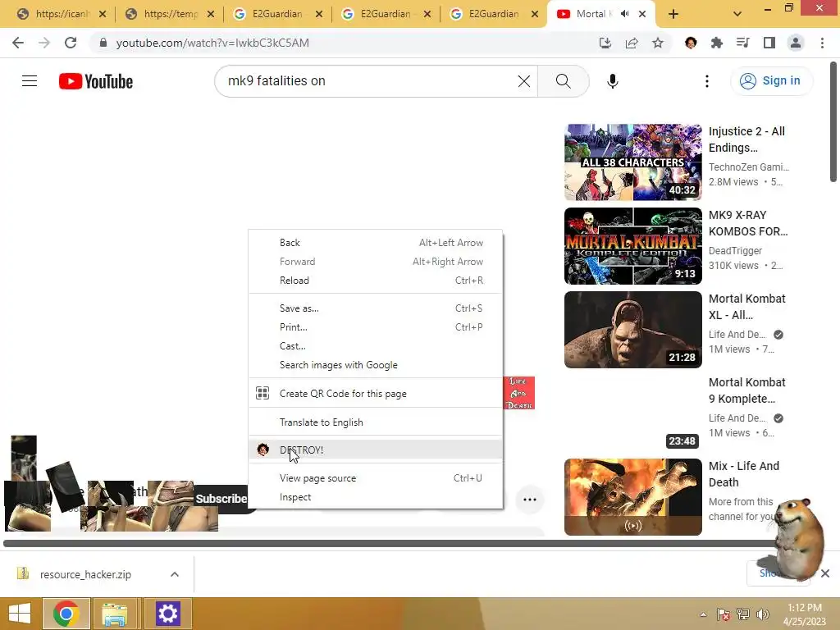Open the Injustice 2 - All Endings title
This screenshot has width=840, height=630.
click(746, 139)
